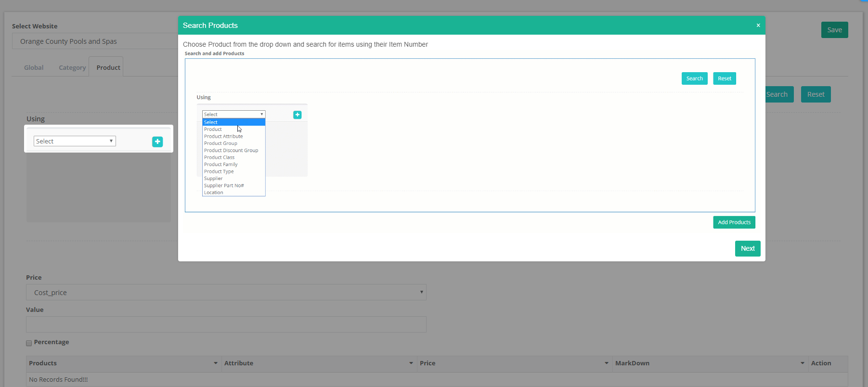Click the Next button
This screenshot has height=387, width=868.
[748, 248]
